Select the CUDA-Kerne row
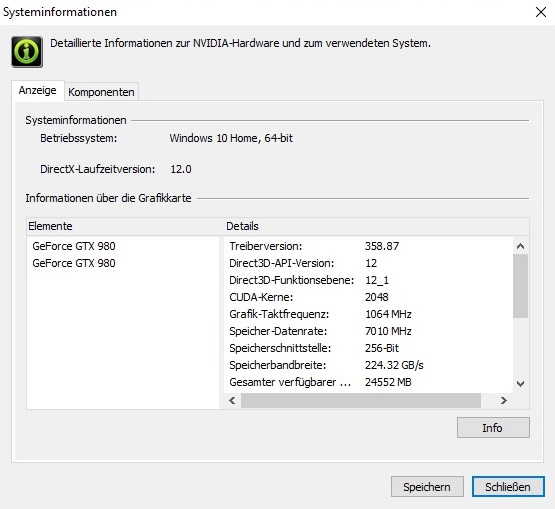Image resolution: width=555 pixels, height=509 pixels. tap(368, 297)
